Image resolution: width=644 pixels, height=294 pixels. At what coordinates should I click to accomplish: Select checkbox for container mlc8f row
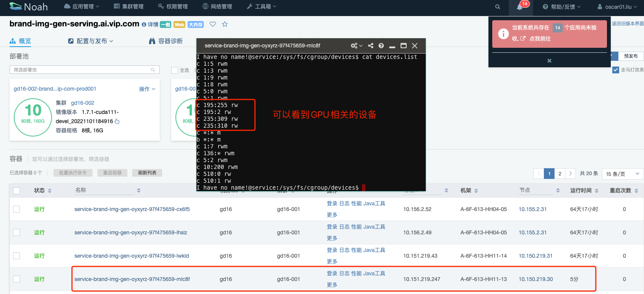[16, 279]
